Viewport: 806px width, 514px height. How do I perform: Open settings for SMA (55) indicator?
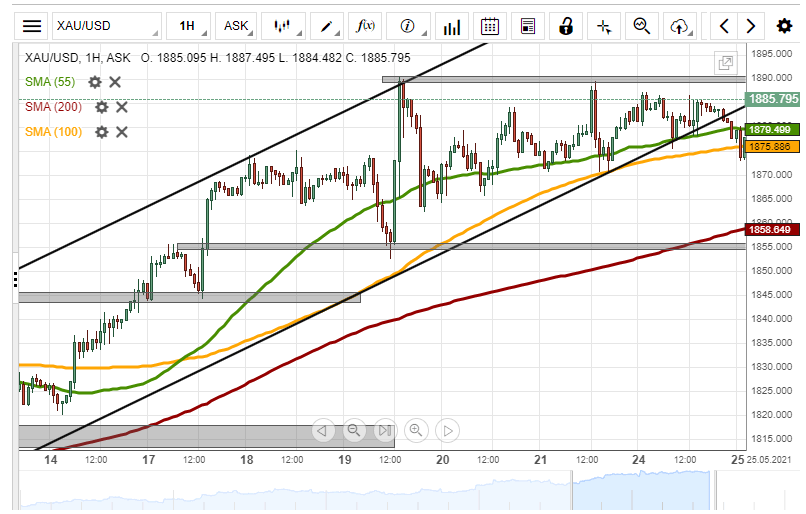click(x=95, y=82)
